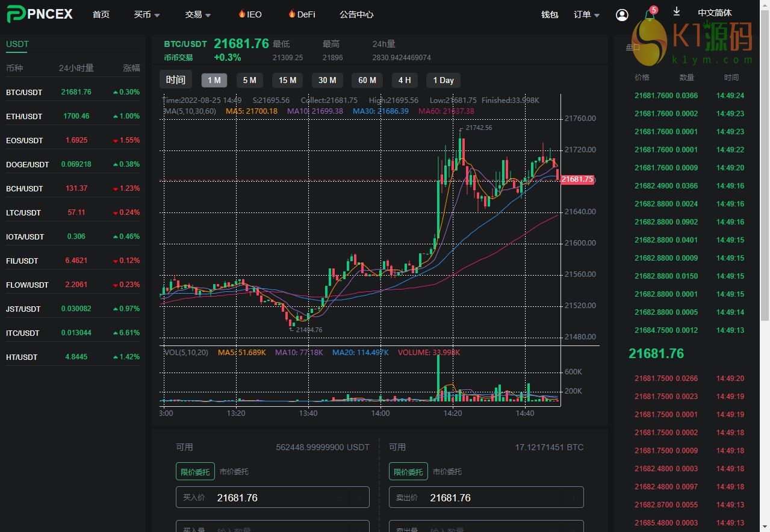This screenshot has width=770, height=532.
Task: Switch chart to 时间 time-line view
Action: [176, 79]
